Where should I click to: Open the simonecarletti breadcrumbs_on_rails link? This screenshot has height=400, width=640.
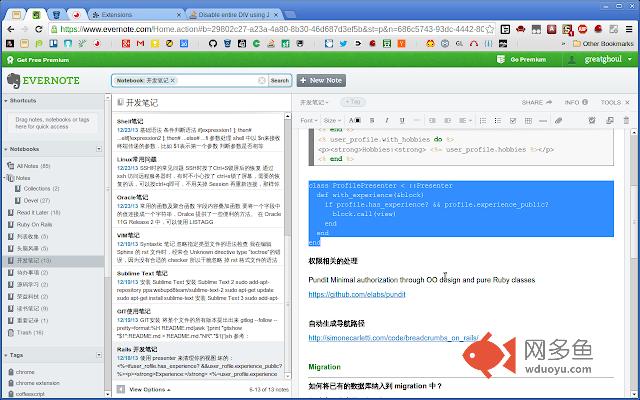tap(394, 338)
